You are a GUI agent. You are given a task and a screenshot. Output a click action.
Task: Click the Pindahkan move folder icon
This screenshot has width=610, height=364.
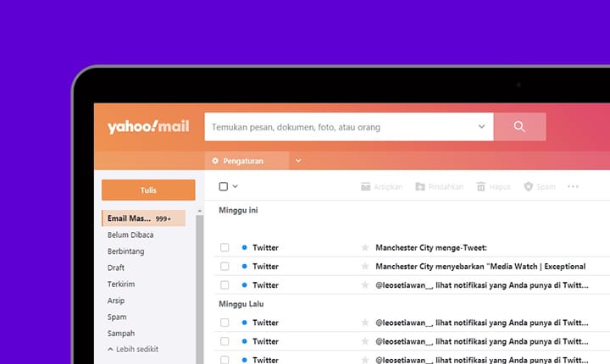420,186
